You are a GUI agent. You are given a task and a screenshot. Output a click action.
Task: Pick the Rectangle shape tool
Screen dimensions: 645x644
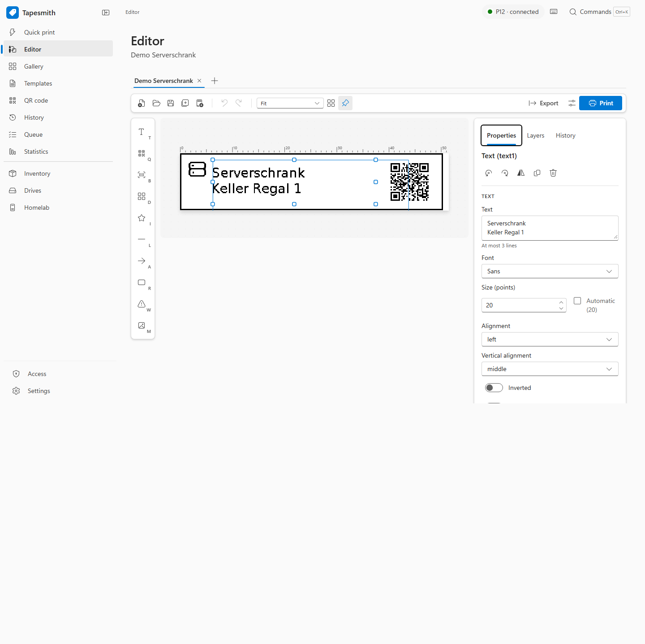(142, 283)
